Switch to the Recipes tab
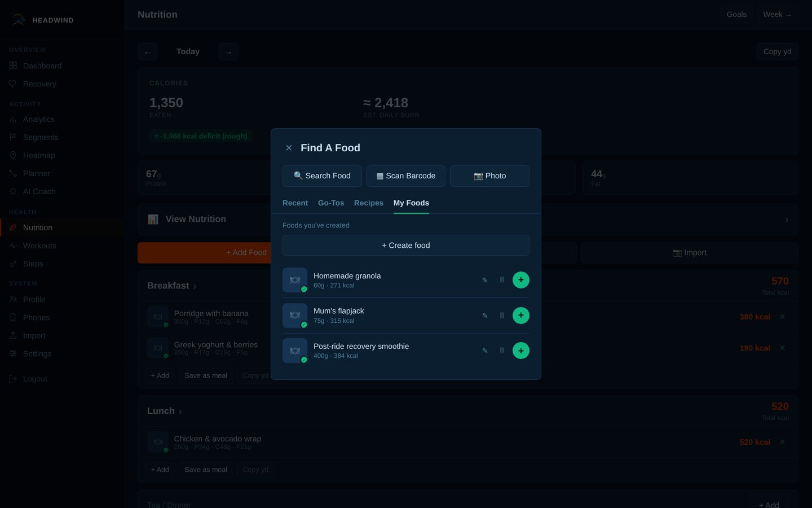The height and width of the screenshot is (508, 812). click(x=369, y=203)
